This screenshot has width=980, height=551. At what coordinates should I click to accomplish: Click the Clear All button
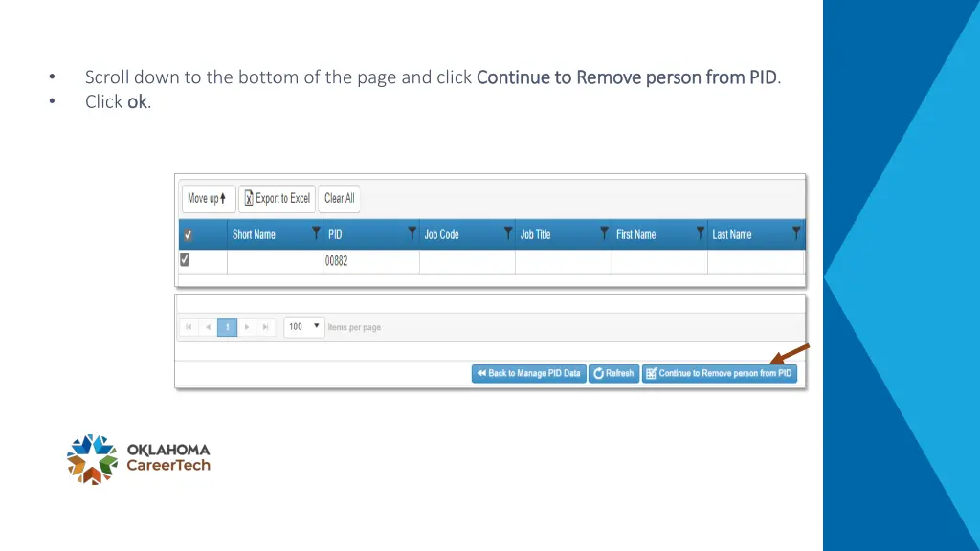340,199
